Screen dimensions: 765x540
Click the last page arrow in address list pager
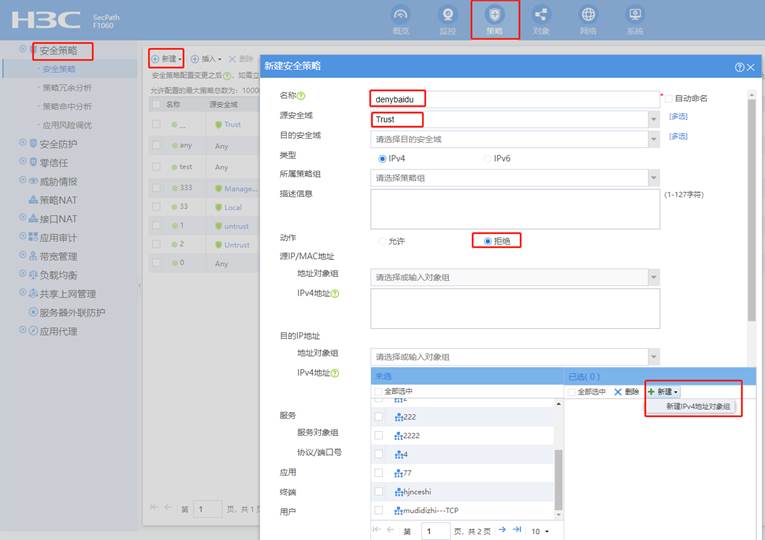[x=517, y=530]
